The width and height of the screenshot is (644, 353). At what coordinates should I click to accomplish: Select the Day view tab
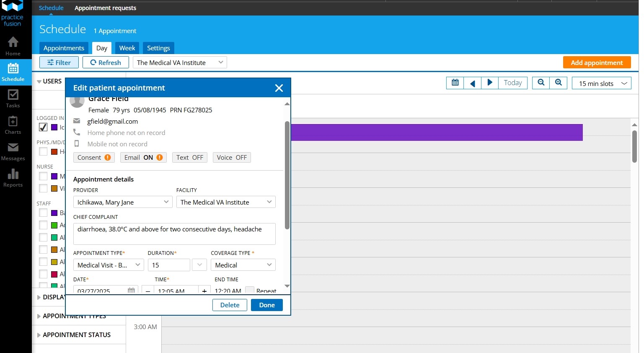coord(101,48)
